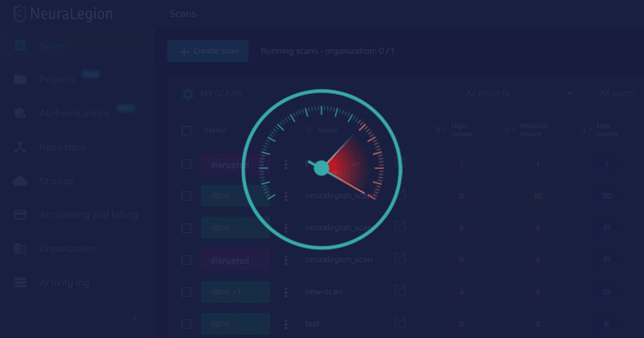Click high issues value 0 in test row
This screenshot has height=338, width=644.
click(x=461, y=324)
